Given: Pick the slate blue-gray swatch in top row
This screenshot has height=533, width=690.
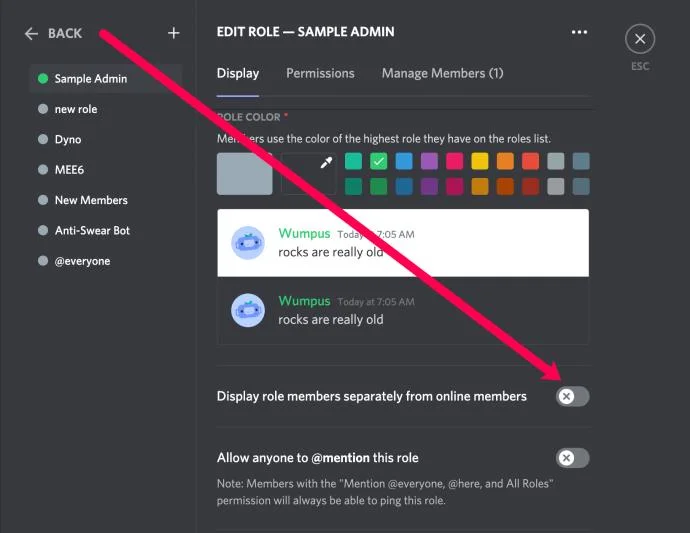Looking at the screenshot, I should (x=581, y=161).
